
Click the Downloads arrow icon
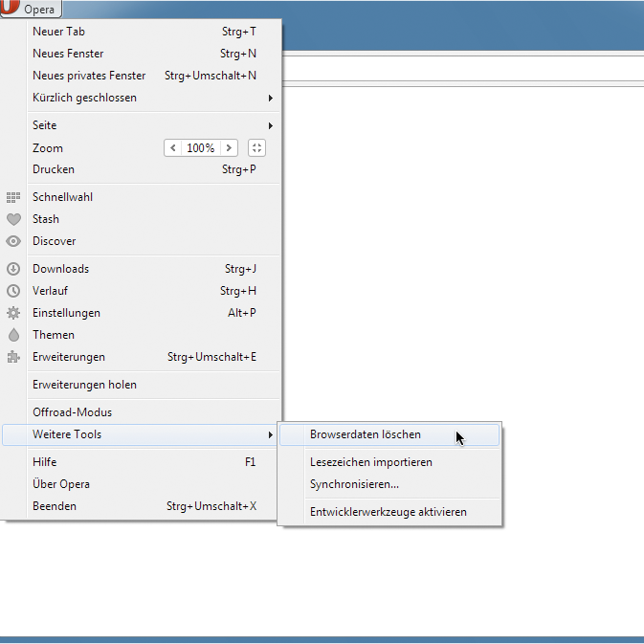click(13, 269)
